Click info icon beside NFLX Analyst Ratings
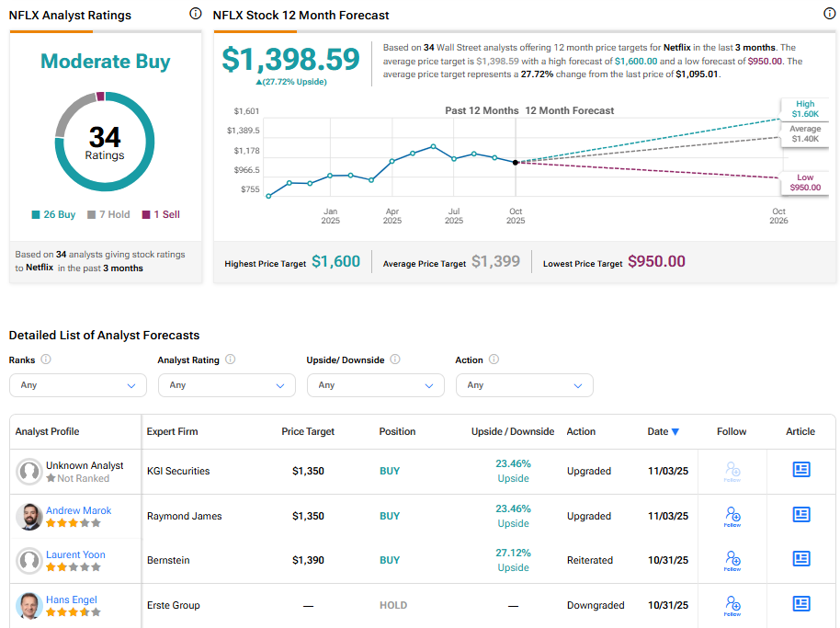Image resolution: width=840 pixels, height=628 pixels. [x=195, y=14]
